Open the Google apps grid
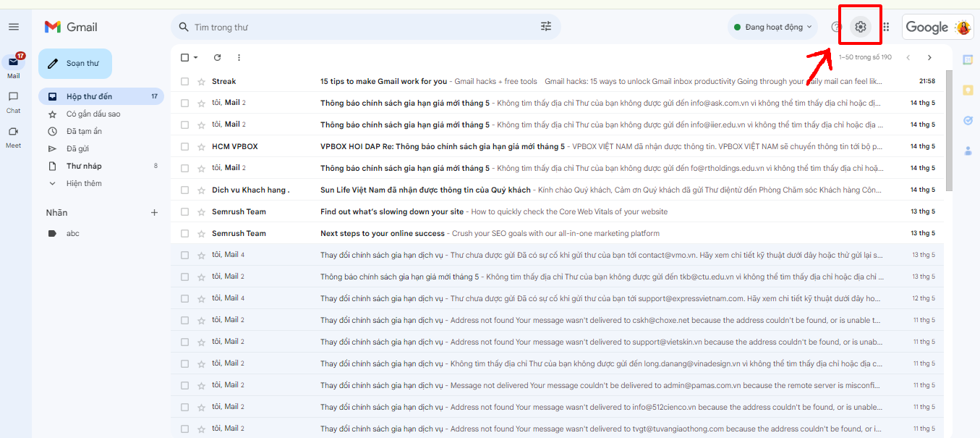980x438 pixels. (x=886, y=27)
